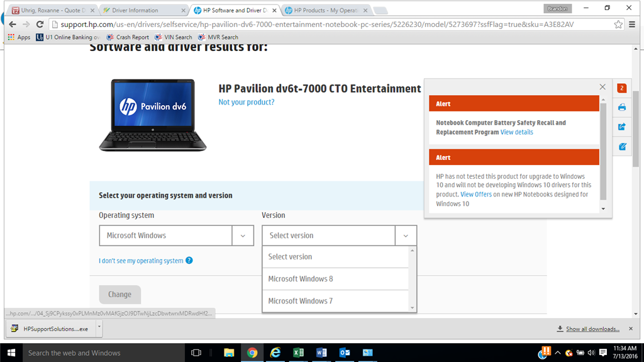Click Chrome icon on taskbar
Screen dimensions: 644x362
coord(252,353)
